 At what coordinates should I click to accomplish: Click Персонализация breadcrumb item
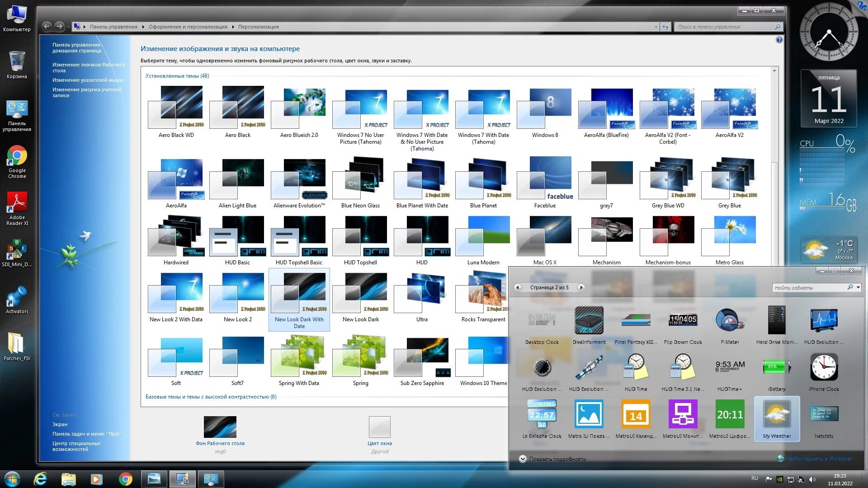[x=258, y=27]
